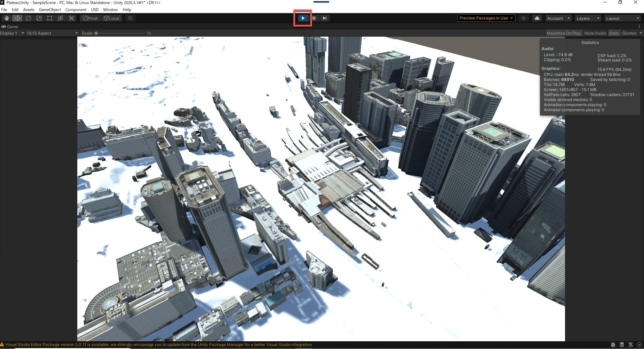Toggle Pivot mode in the toolbar
The image size is (644, 349).
click(x=90, y=18)
